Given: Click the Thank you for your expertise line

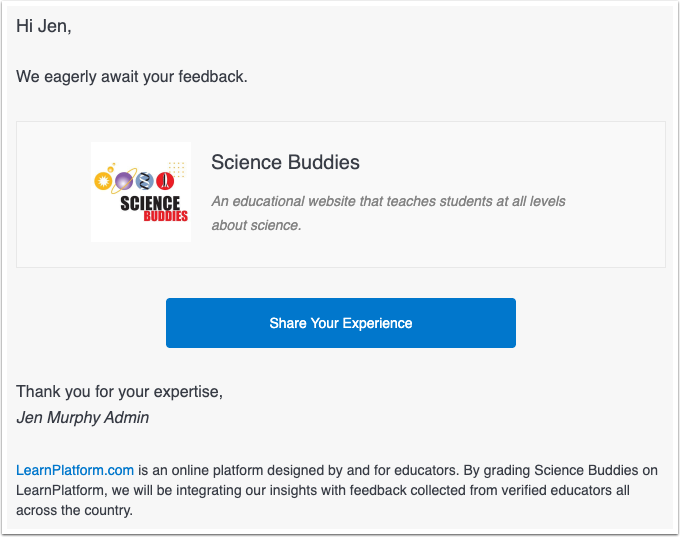Looking at the screenshot, I should [119, 391].
